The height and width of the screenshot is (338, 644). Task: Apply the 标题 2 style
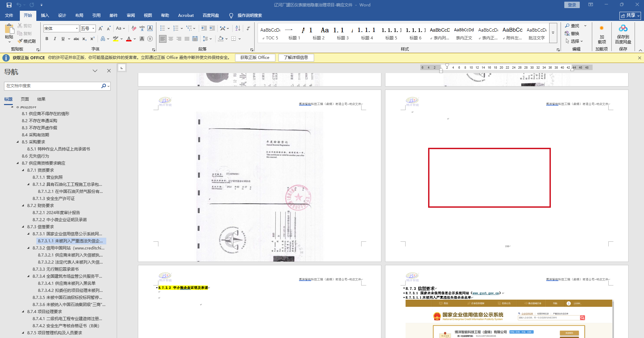tap(318, 33)
